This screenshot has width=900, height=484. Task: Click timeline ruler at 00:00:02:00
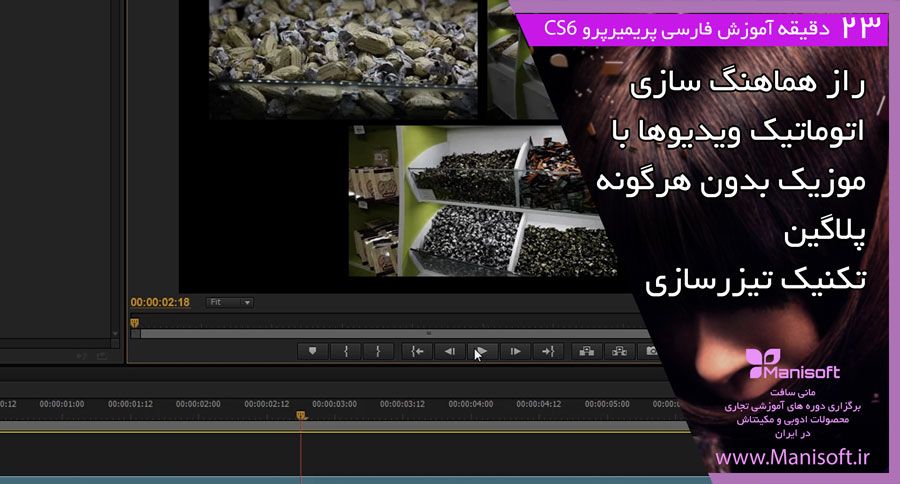tap(198, 404)
